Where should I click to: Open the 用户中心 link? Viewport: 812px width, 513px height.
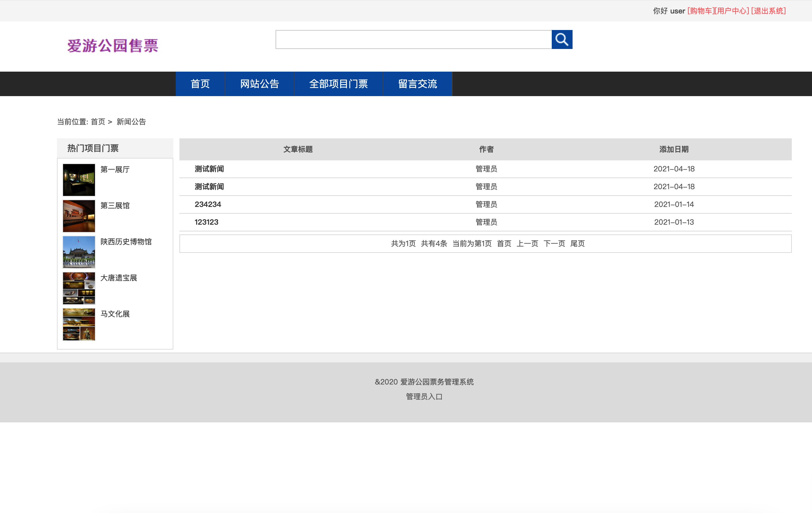pos(732,11)
